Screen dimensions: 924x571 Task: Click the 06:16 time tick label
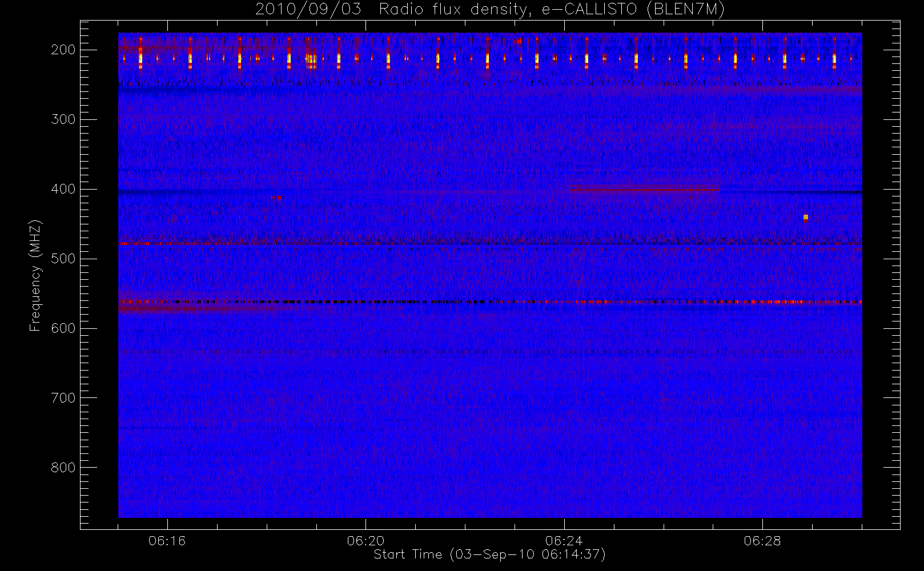[x=167, y=541]
